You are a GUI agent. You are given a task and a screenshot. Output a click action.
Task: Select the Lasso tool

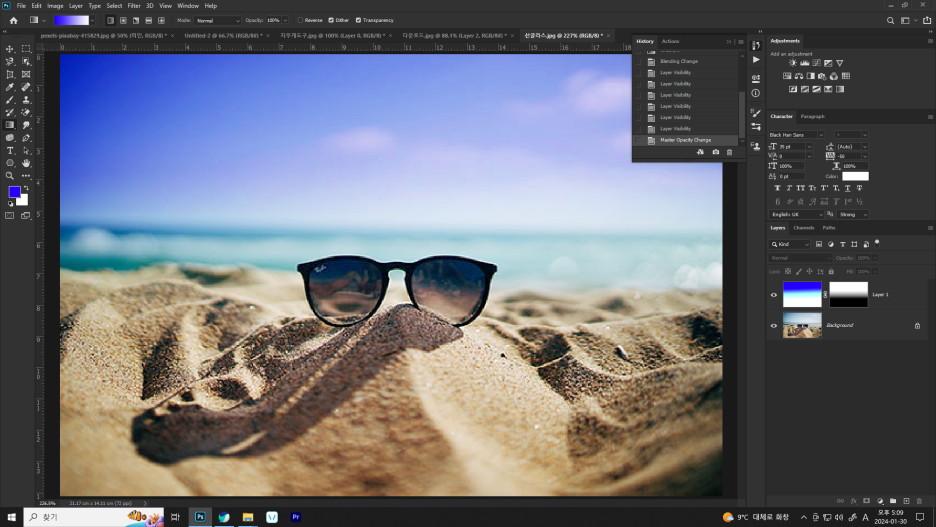pos(10,61)
